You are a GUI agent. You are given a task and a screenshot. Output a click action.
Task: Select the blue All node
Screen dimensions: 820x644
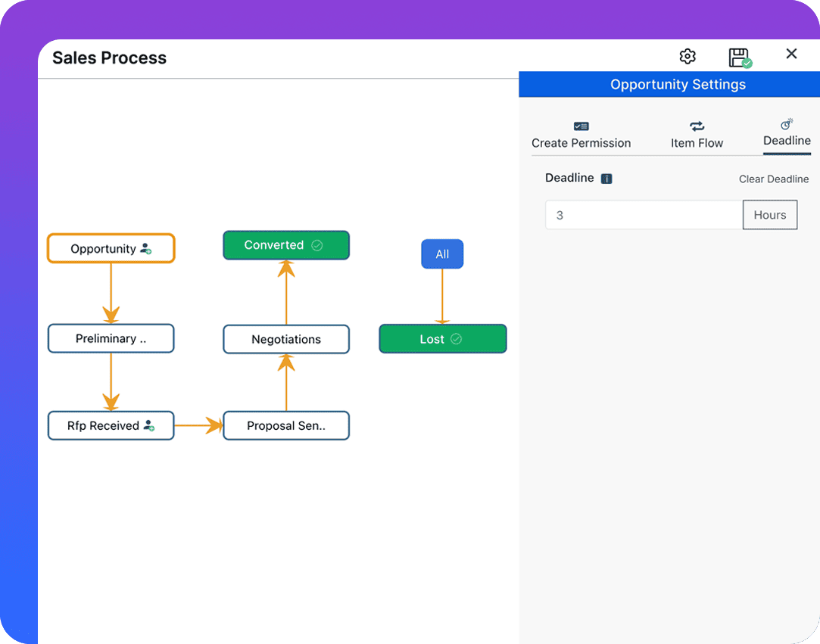point(442,254)
